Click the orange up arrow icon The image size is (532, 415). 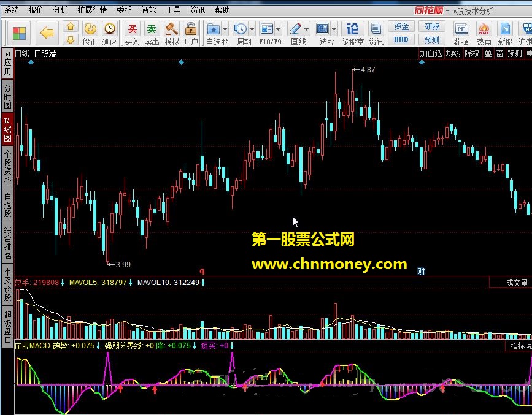(x=71, y=26)
